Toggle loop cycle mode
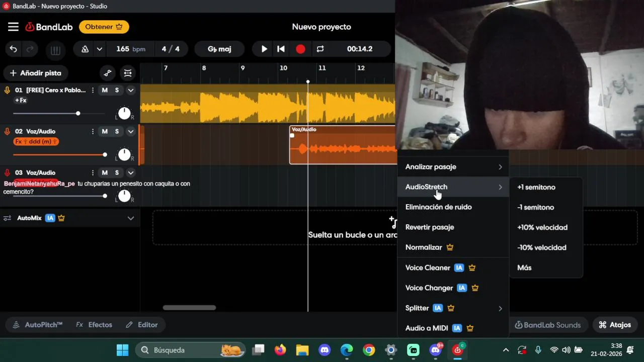Image resolution: width=644 pixels, height=362 pixels. pos(320,49)
